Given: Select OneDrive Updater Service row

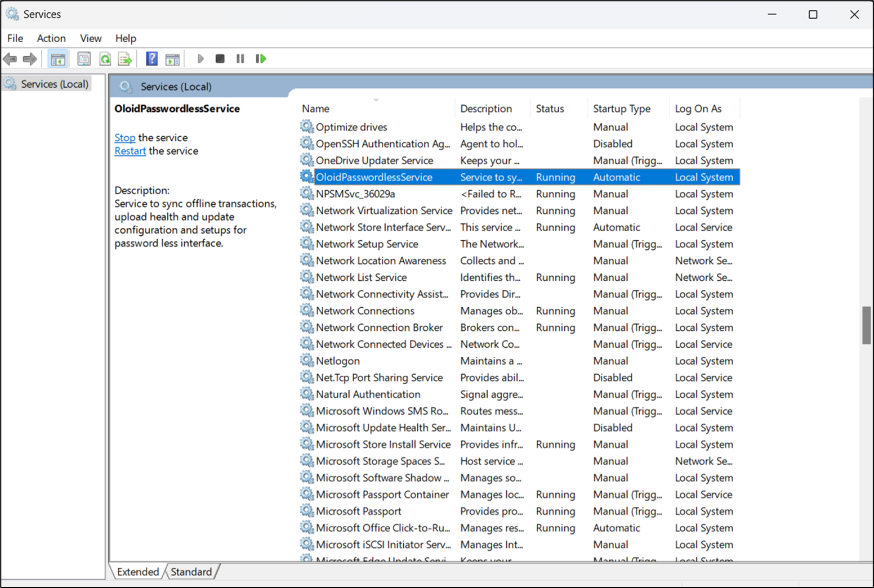Looking at the screenshot, I should [519, 160].
